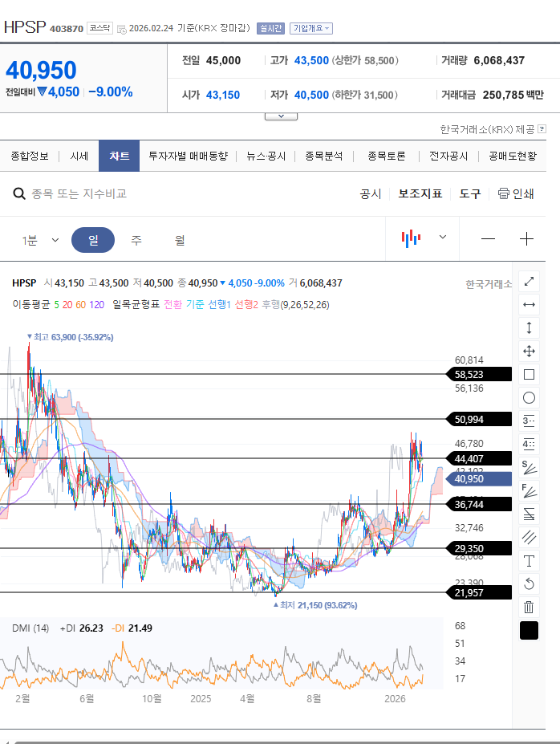
Task: Select the four-part division line tool
Action: pos(529,444)
